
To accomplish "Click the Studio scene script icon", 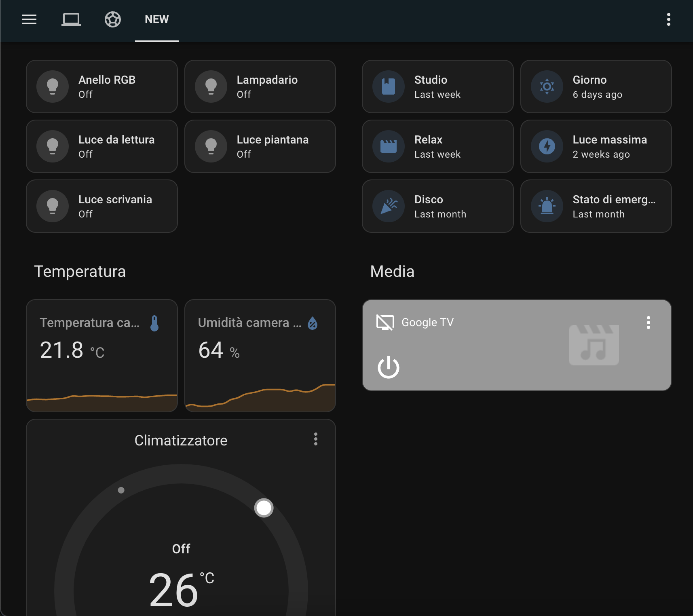I will click(x=388, y=86).
